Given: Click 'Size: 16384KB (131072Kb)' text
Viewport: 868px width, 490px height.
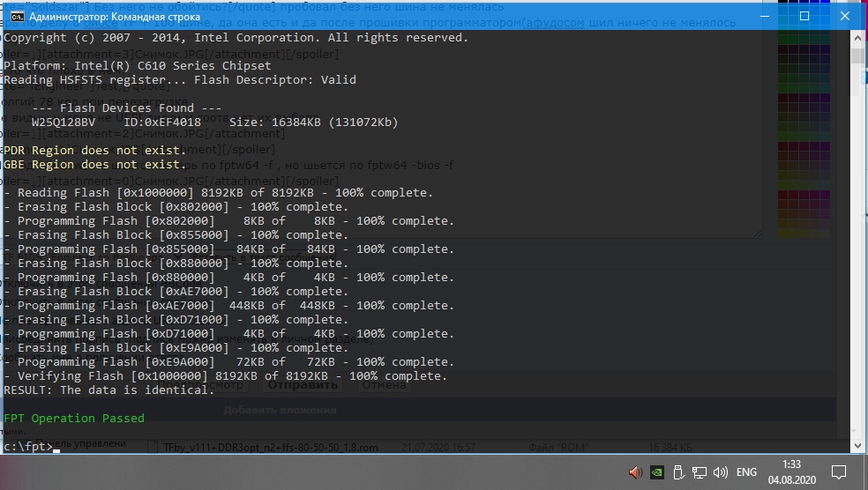Looking at the screenshot, I should click(x=314, y=122).
